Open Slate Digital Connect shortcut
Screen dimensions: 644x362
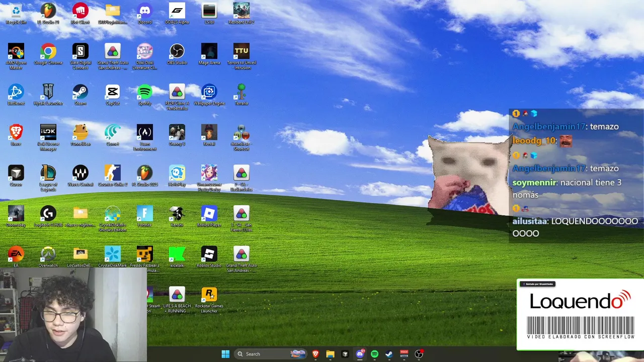(x=80, y=56)
